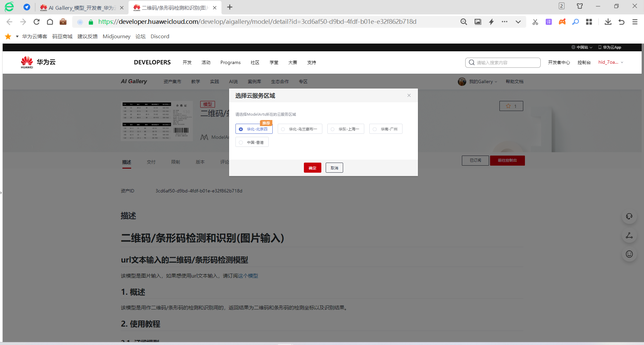Expand the address bar dropdown chevron
This screenshot has width=644, height=345.
click(518, 22)
